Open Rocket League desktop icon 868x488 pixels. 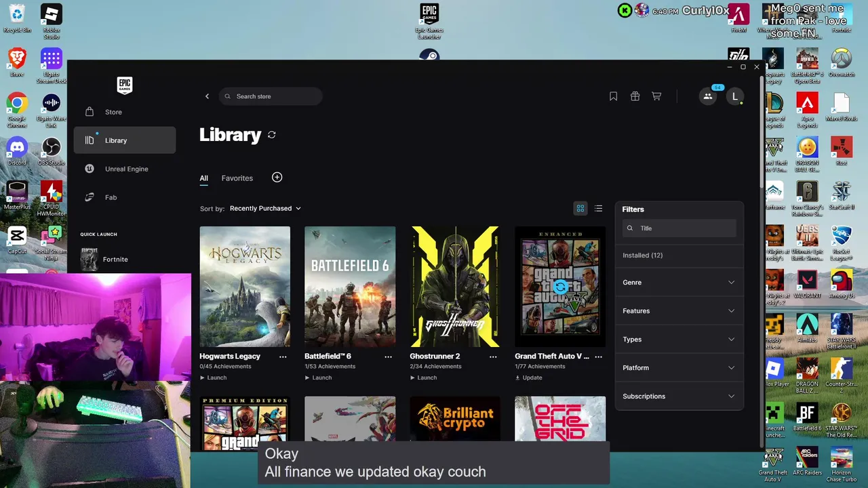coord(842,243)
